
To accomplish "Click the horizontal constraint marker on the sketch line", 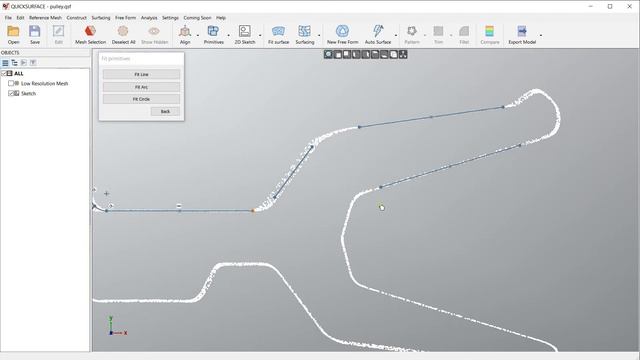I will [179, 206].
